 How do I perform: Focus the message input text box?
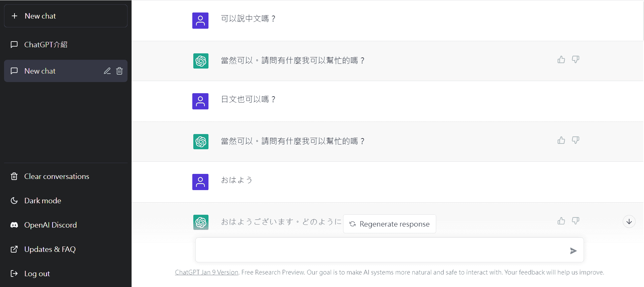pos(381,250)
